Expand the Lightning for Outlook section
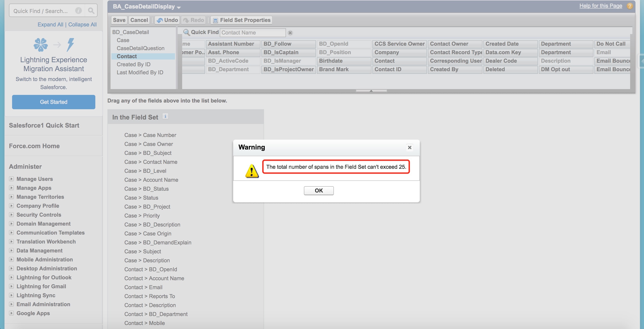The image size is (644, 329). 11,277
